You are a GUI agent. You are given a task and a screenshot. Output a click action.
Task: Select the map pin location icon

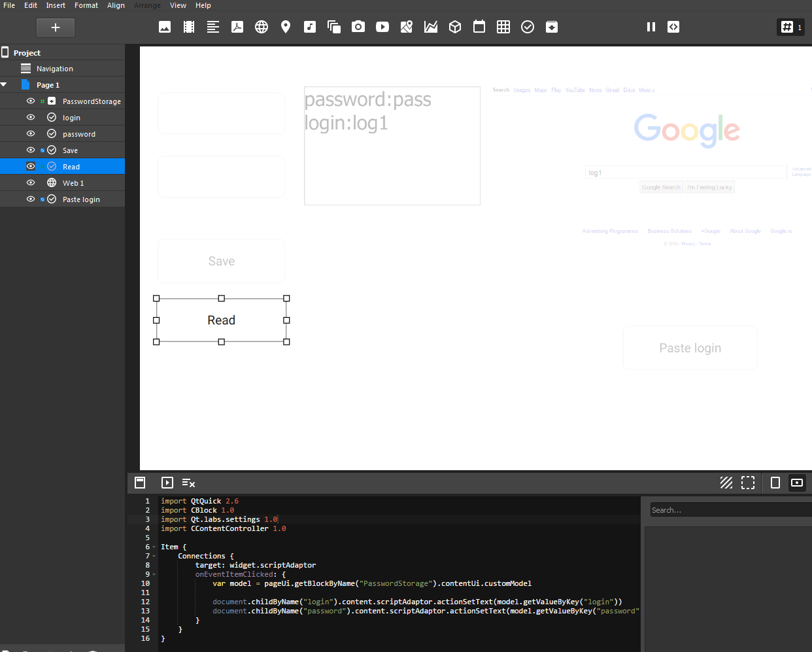point(286,27)
